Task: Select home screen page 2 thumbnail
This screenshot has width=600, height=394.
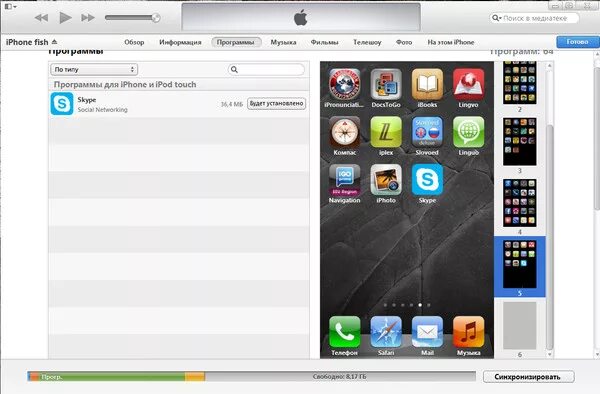Action: click(x=519, y=83)
